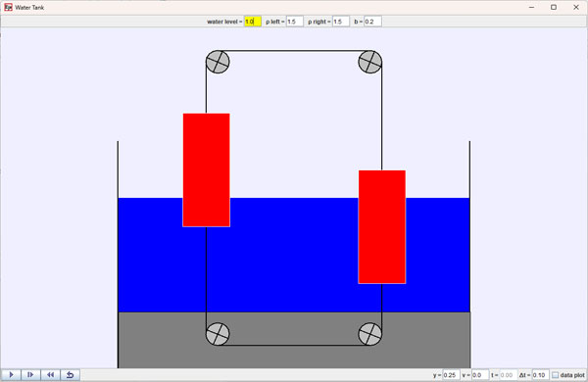Advance the simulation one step
Viewport: 588px width, 382px height.
pyautogui.click(x=30, y=374)
